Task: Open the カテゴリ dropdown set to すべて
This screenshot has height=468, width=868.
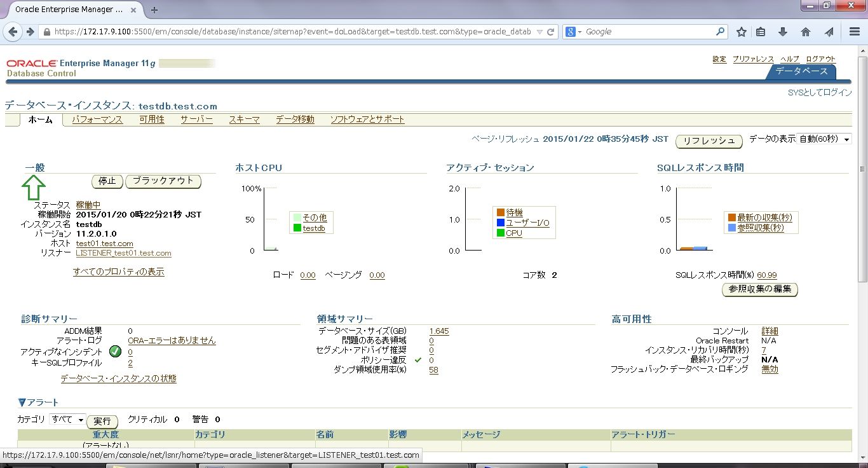Action: point(67,420)
